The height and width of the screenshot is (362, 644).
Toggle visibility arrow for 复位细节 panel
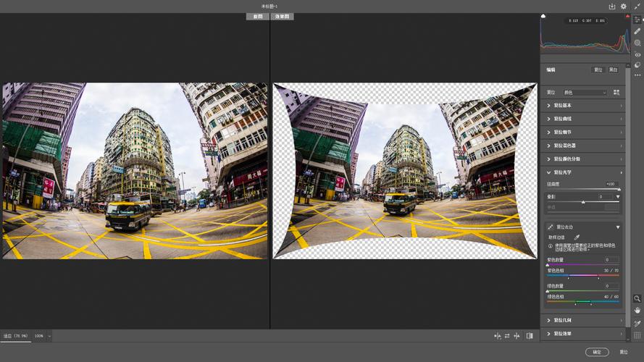click(x=621, y=132)
